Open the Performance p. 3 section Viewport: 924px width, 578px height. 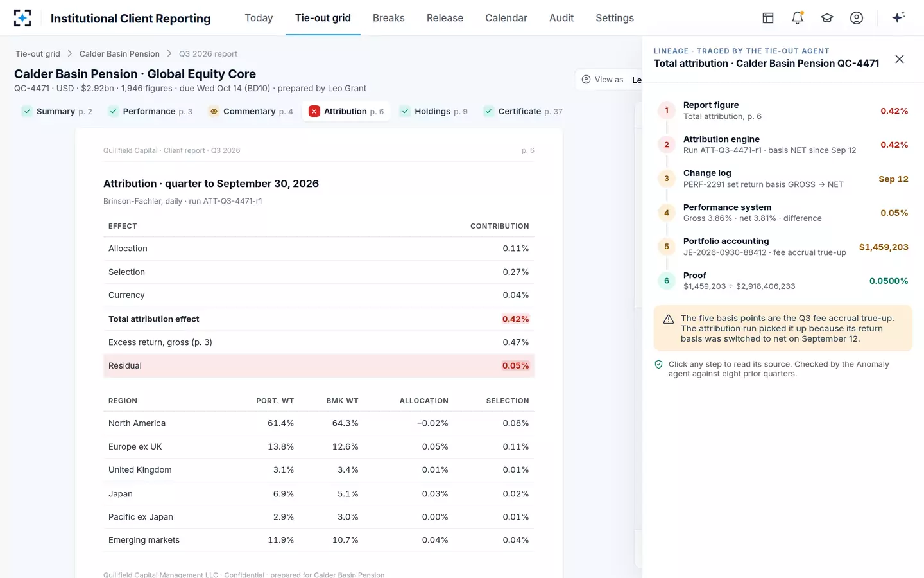pos(151,111)
